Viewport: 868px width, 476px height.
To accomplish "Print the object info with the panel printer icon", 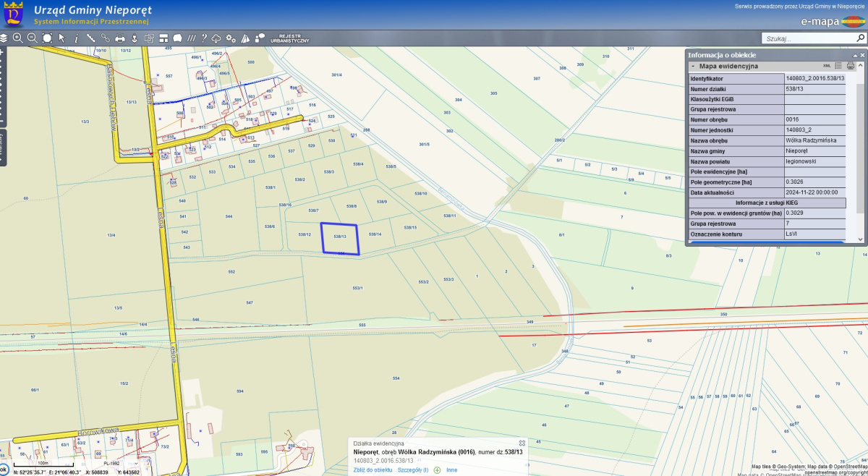I will pos(851,66).
